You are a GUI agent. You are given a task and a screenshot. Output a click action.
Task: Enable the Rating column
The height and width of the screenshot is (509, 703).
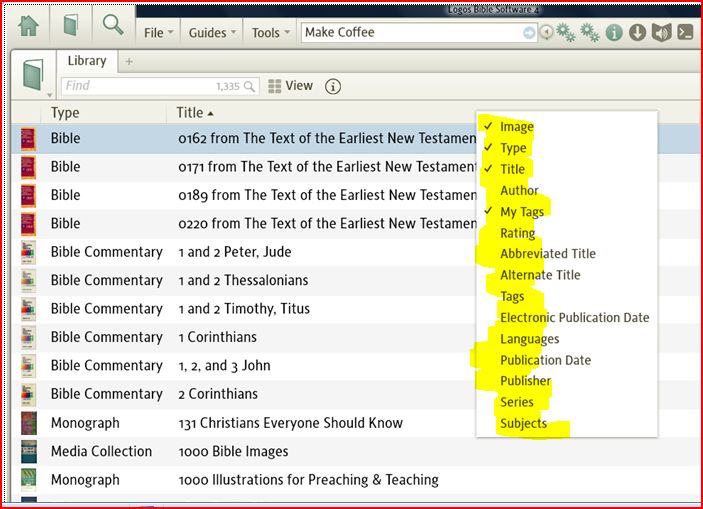517,233
